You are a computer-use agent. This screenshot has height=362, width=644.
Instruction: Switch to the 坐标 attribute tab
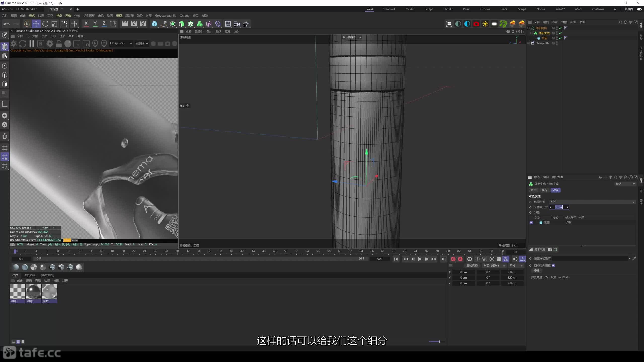point(544,190)
